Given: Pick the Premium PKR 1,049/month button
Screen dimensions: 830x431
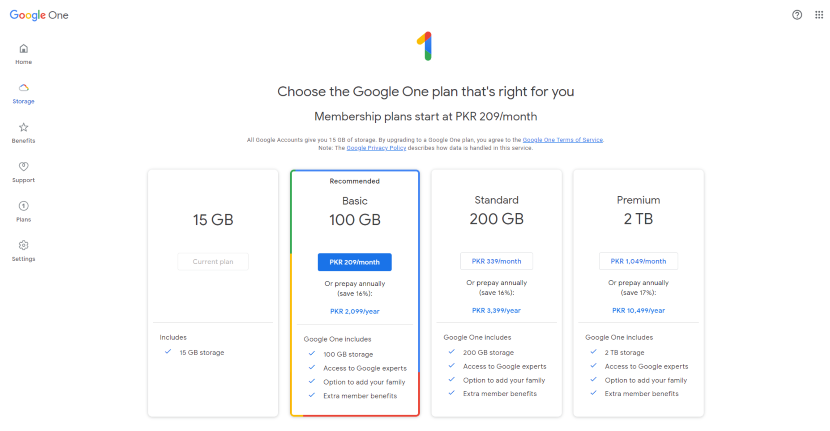Looking at the screenshot, I should 638,261.
